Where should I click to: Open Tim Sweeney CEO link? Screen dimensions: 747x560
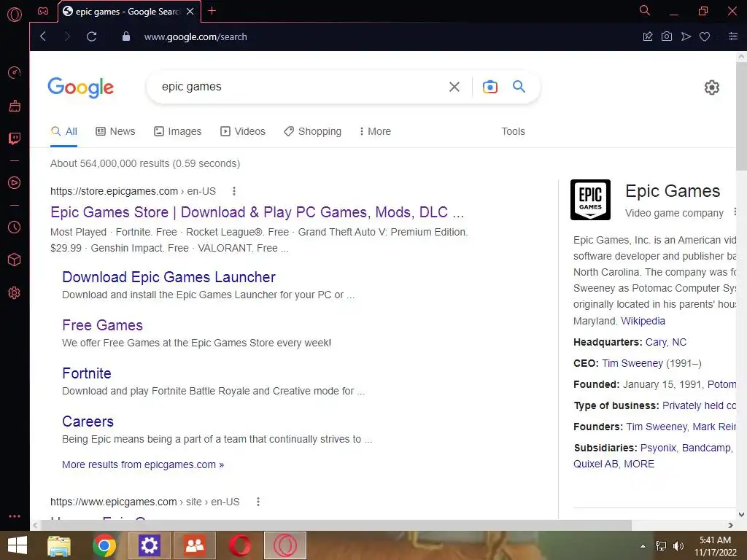tap(632, 363)
